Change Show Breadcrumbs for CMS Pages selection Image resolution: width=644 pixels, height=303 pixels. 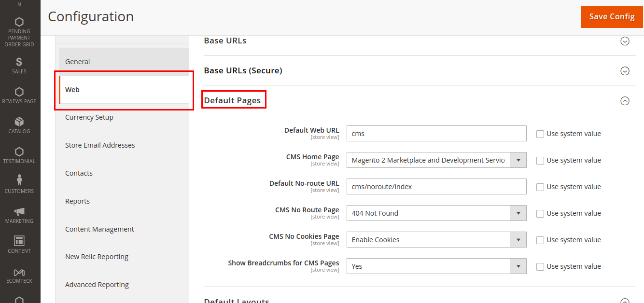tap(519, 266)
